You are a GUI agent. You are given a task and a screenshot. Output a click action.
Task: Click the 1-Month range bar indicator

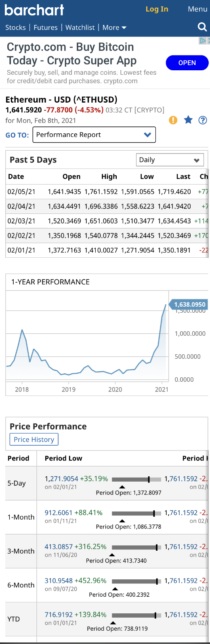(x=136, y=513)
